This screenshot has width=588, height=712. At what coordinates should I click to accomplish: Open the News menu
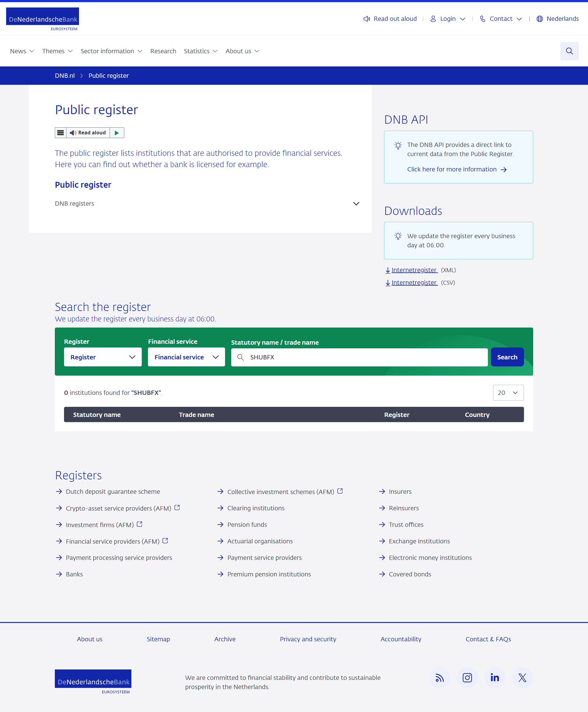click(x=22, y=51)
